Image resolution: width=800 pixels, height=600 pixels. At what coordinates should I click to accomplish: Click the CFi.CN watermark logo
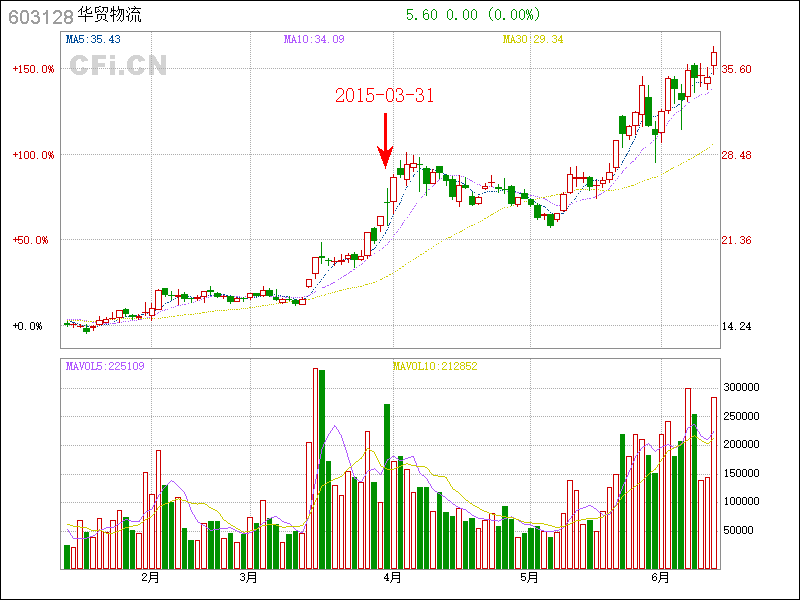click(118, 65)
